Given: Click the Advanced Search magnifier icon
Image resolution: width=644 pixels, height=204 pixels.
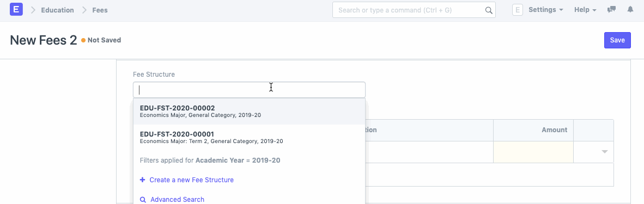Looking at the screenshot, I should click(143, 200).
